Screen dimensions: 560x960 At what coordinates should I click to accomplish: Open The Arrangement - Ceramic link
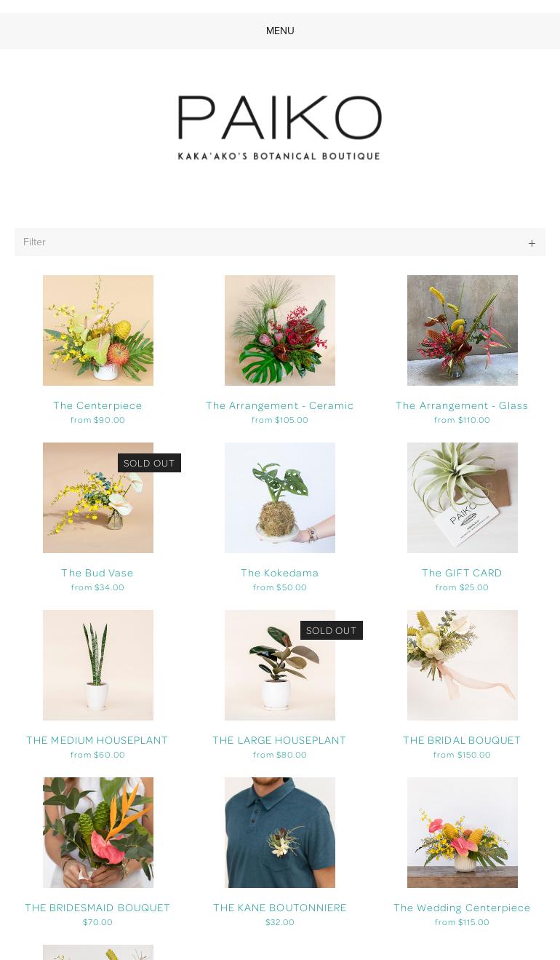click(280, 405)
